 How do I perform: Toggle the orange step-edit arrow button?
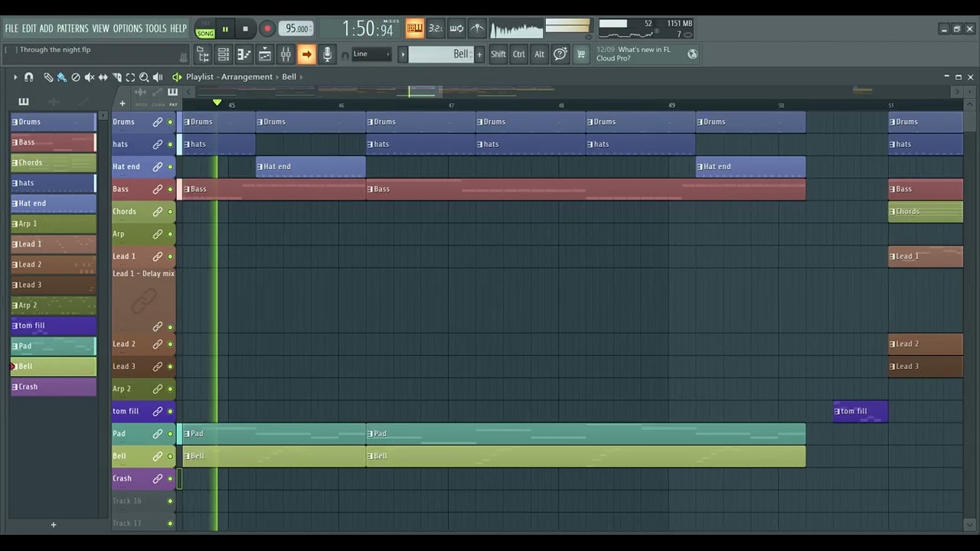306,54
